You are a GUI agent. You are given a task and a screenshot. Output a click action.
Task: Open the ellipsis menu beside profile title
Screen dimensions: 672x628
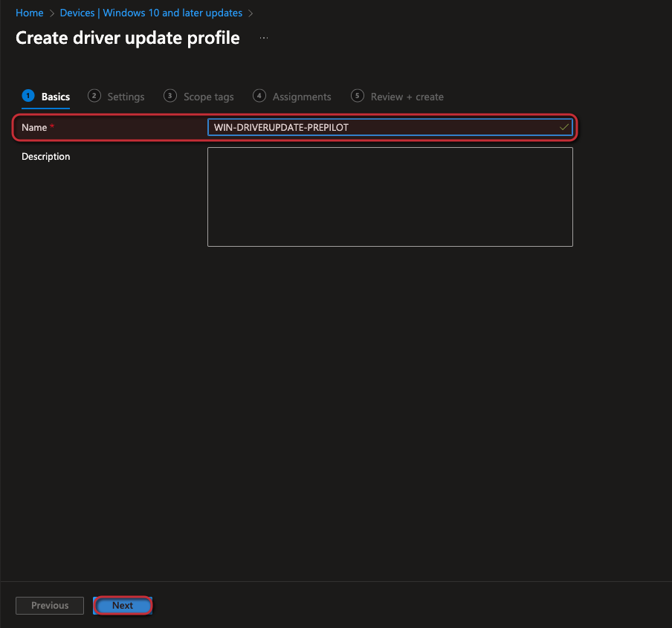264,37
